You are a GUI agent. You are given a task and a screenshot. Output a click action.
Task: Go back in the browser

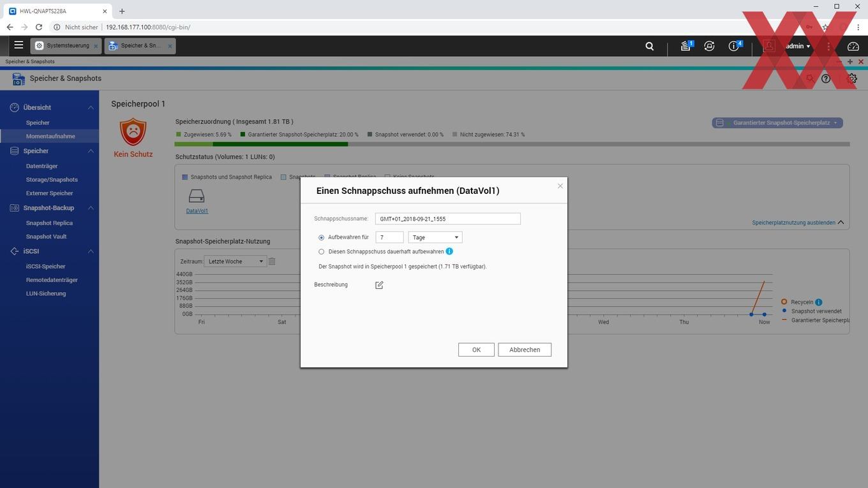10,27
